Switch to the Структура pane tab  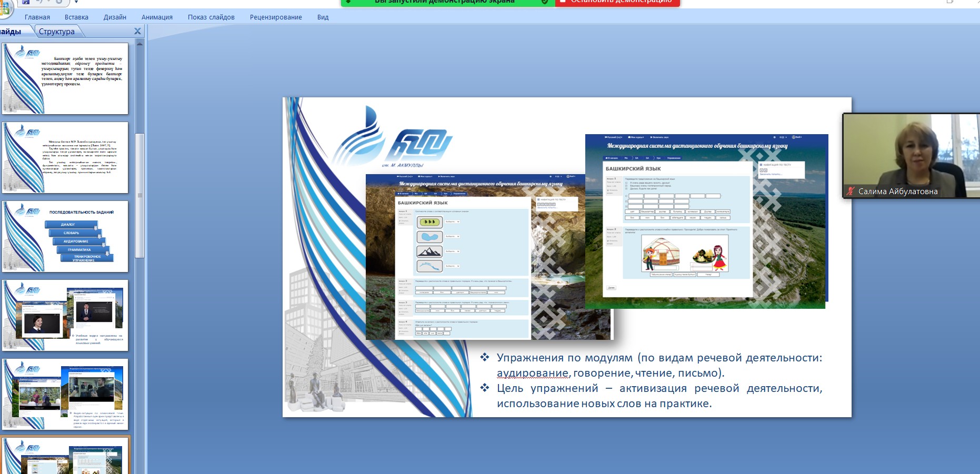(x=57, y=32)
